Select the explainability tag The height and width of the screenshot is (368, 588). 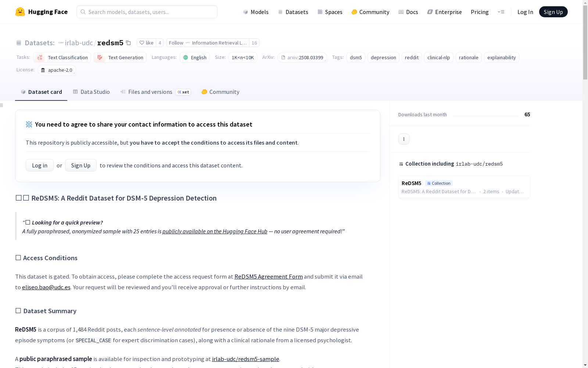[x=502, y=57]
